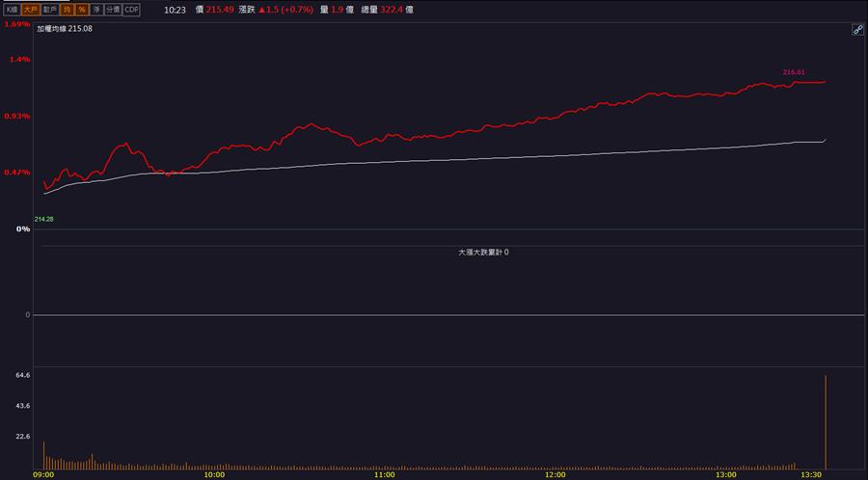The width and height of the screenshot is (868, 480).
Task: Toggle the K線 chart button
Action: point(12,10)
